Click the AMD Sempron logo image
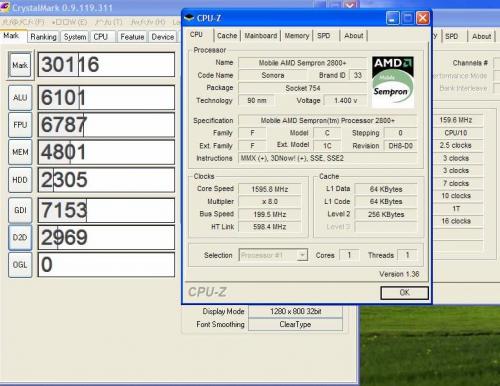This screenshot has height=386, width=500. pyautogui.click(x=393, y=82)
